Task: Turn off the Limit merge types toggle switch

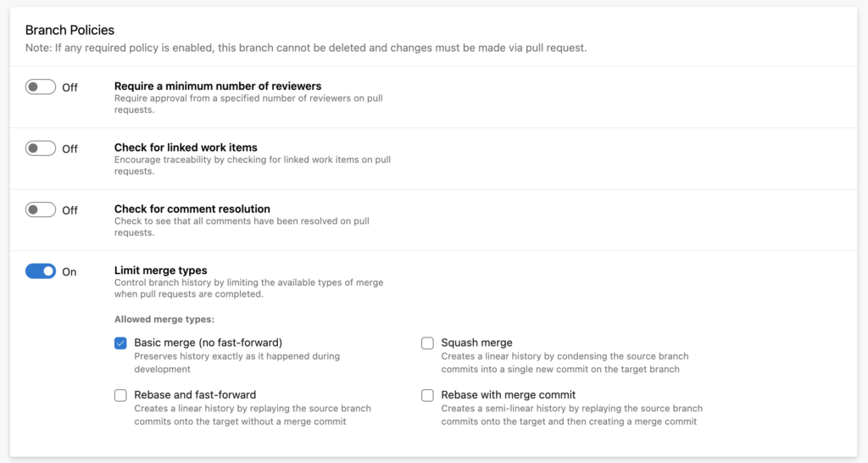Action: 41,271
